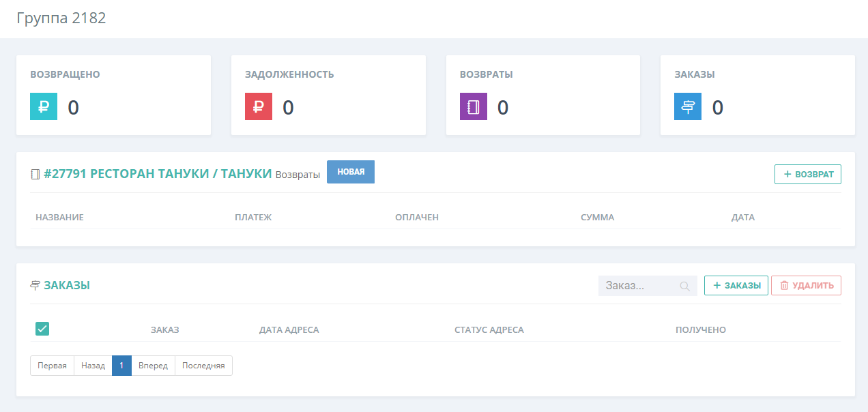Screen dimensions: 868x412
Task: Go to Первая page in pagination
Action: tap(52, 366)
